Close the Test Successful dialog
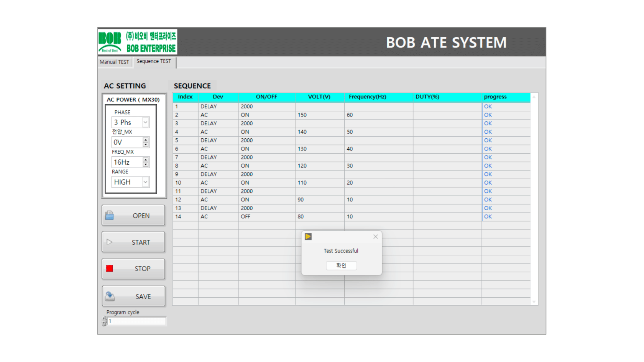The height and width of the screenshot is (362, 644). click(x=376, y=237)
